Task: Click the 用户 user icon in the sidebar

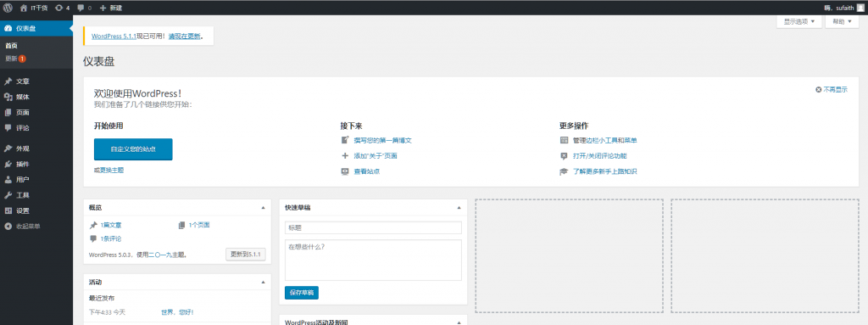Action: (x=8, y=180)
